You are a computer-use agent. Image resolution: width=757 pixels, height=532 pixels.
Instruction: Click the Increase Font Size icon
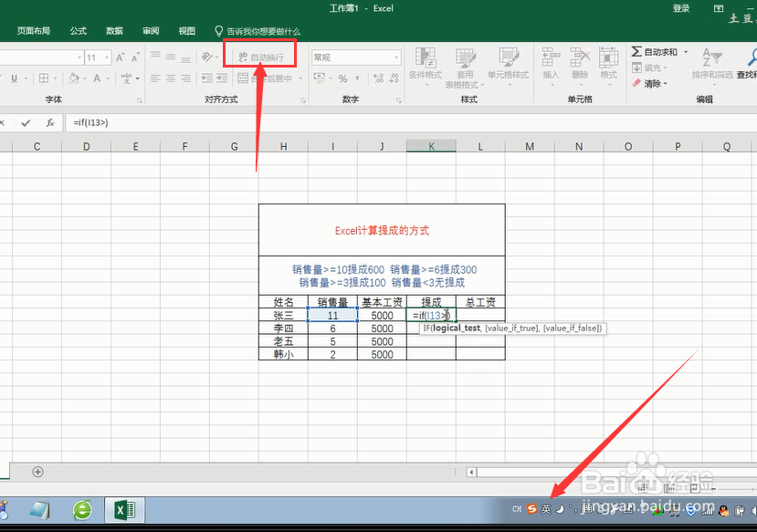click(121, 57)
